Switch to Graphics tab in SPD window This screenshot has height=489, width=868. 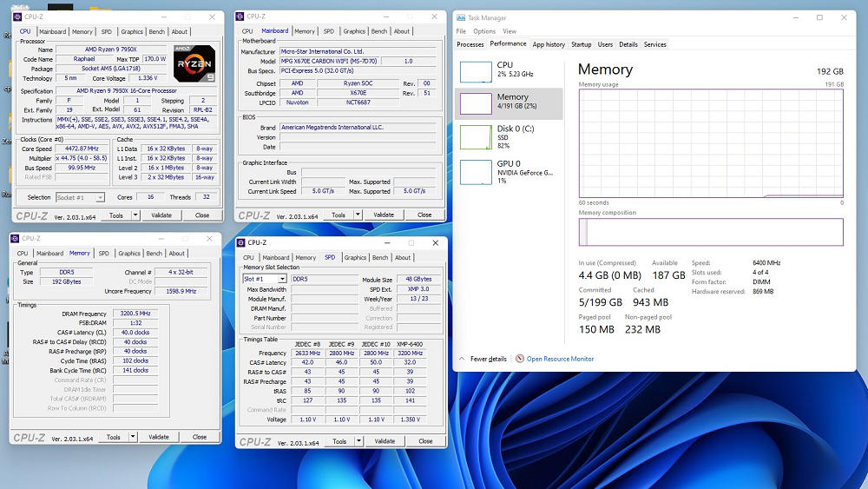click(x=355, y=257)
